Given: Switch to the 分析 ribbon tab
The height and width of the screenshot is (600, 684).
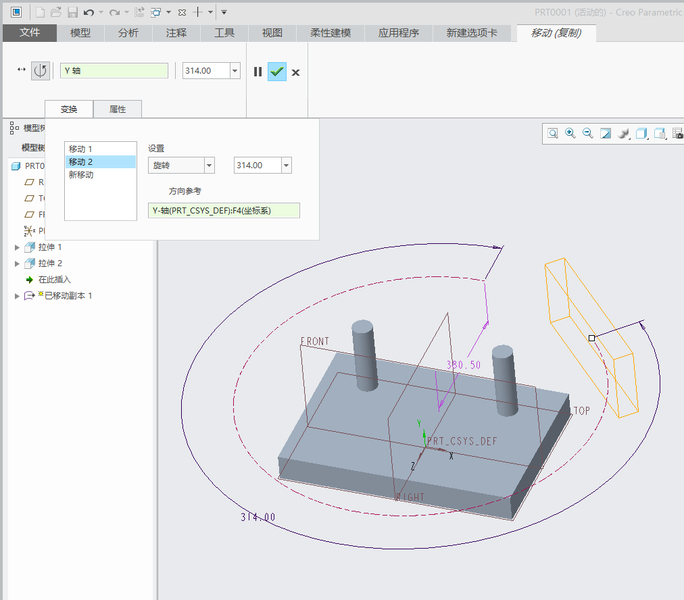Looking at the screenshot, I should pos(128,33).
